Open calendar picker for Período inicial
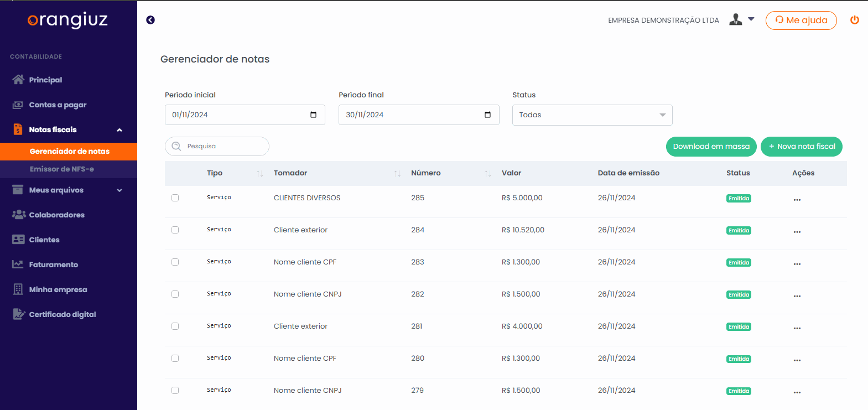 click(x=313, y=115)
